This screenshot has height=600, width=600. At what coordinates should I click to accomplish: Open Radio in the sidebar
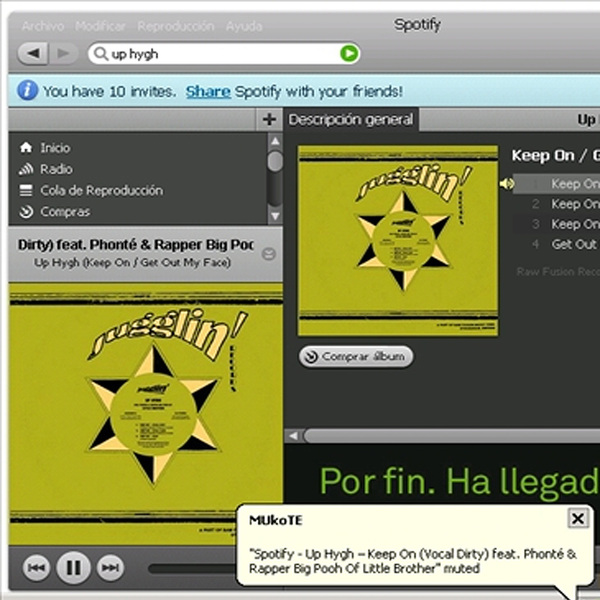57,169
